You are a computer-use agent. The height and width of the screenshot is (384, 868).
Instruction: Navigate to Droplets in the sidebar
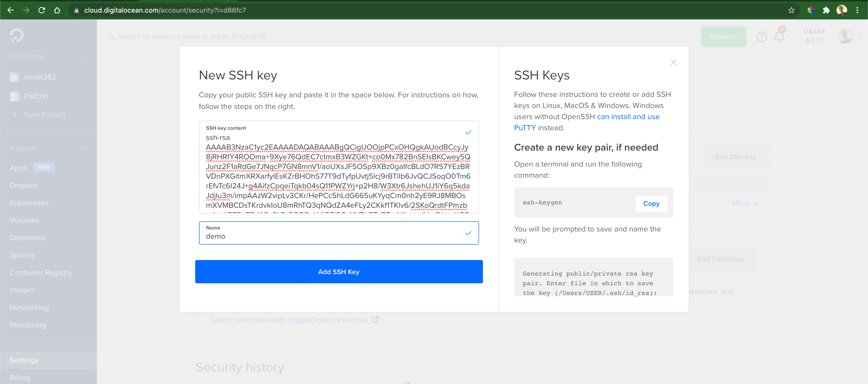tap(24, 185)
